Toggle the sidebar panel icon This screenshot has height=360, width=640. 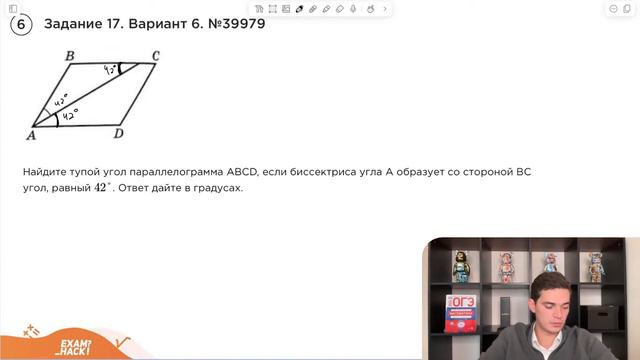click(x=13, y=9)
